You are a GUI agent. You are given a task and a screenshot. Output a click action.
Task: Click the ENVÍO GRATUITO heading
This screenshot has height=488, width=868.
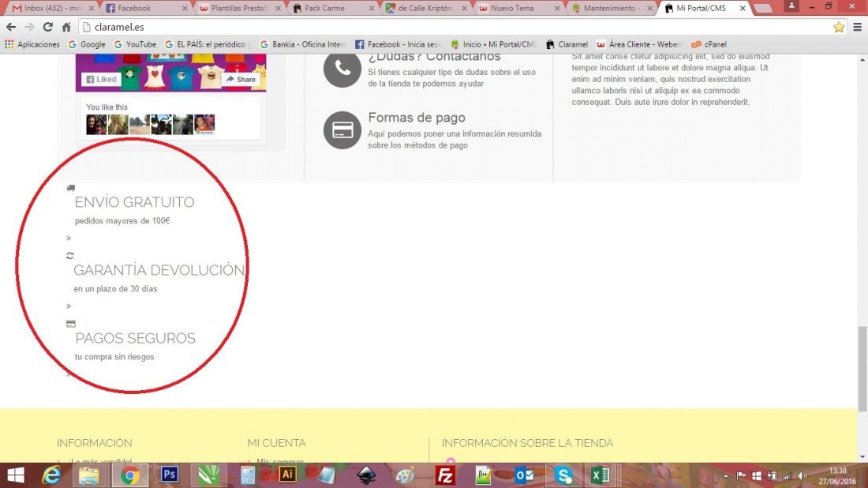134,202
